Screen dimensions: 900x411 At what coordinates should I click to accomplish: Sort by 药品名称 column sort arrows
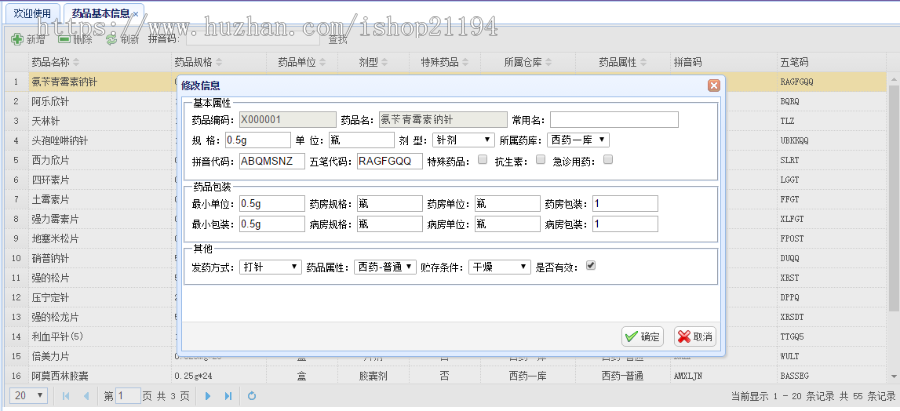(x=76, y=63)
